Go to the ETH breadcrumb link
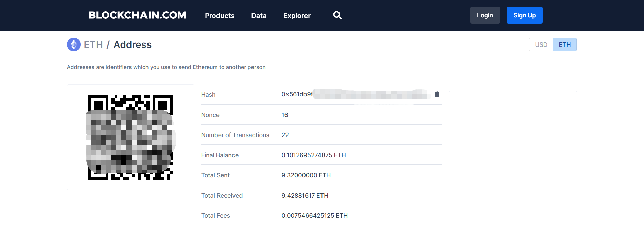This screenshot has height=236, width=644. (x=93, y=44)
